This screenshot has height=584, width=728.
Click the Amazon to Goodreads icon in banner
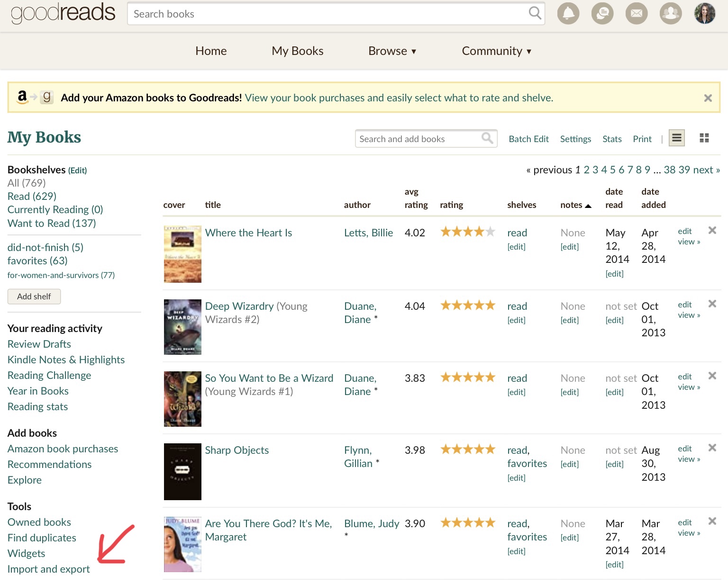[35, 97]
